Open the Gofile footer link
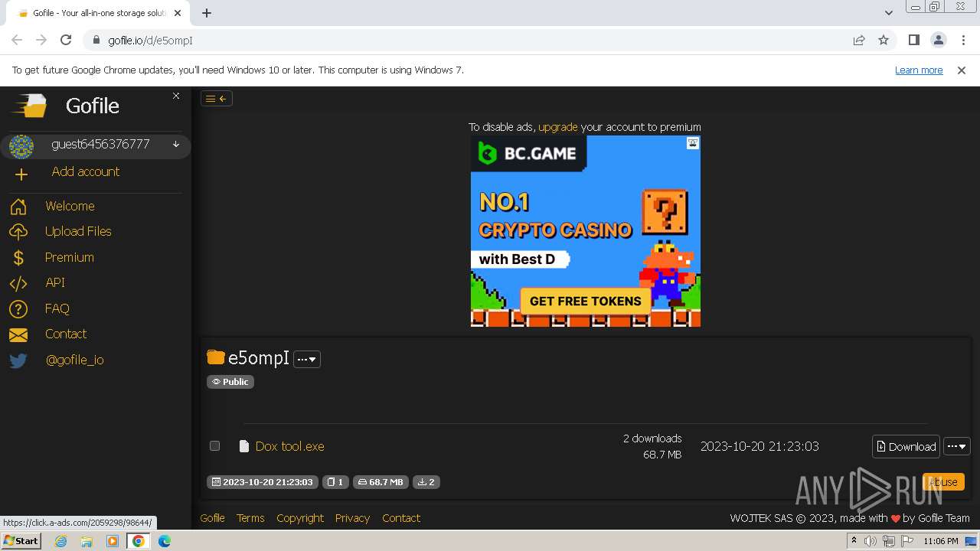980x551 pixels. tap(213, 518)
